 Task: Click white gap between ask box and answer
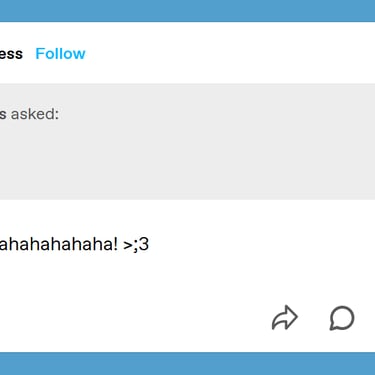coord(187,215)
